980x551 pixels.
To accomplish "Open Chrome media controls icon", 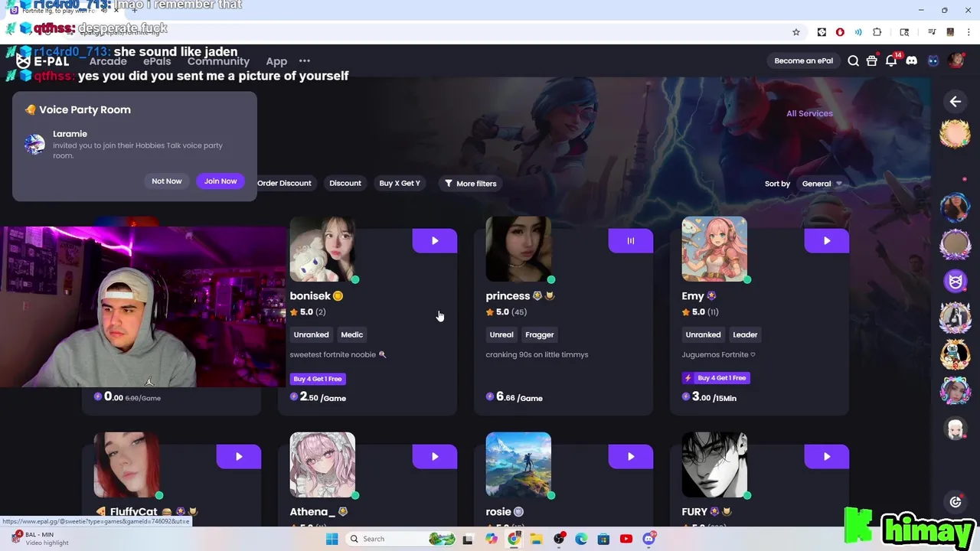I will 932,32.
